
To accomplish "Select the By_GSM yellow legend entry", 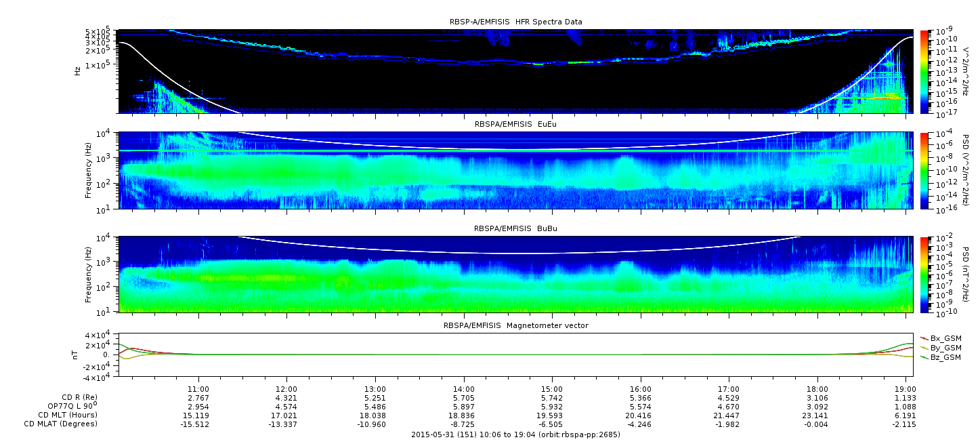I will point(944,347).
